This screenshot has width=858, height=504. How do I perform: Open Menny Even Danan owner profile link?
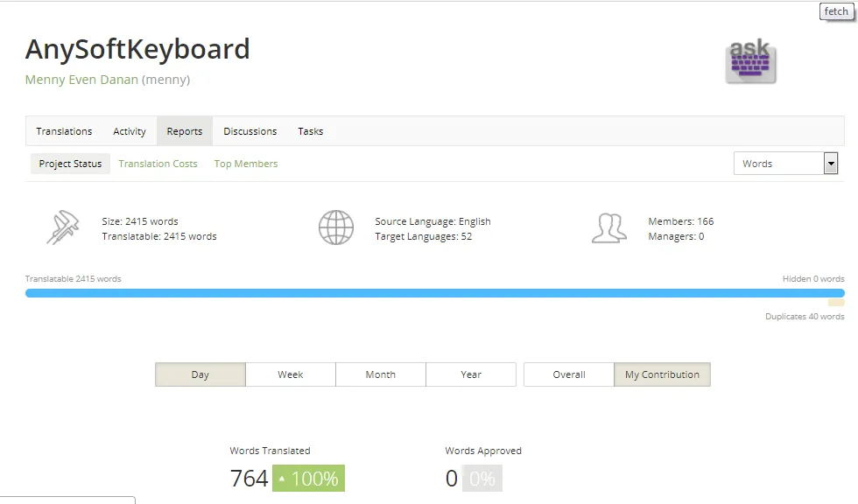[81, 80]
